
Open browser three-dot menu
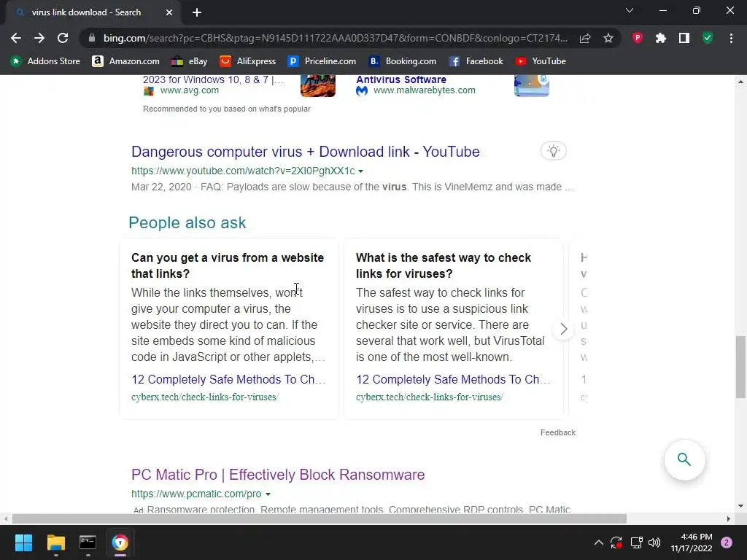pos(731,38)
